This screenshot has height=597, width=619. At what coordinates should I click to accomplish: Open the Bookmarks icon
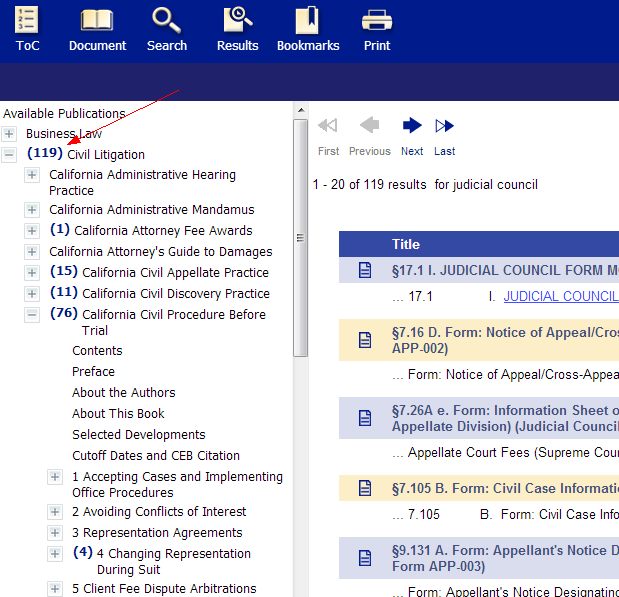pos(307,20)
